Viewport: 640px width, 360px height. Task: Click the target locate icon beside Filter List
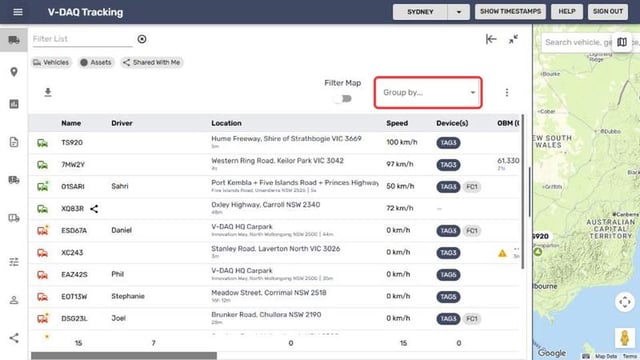142,39
